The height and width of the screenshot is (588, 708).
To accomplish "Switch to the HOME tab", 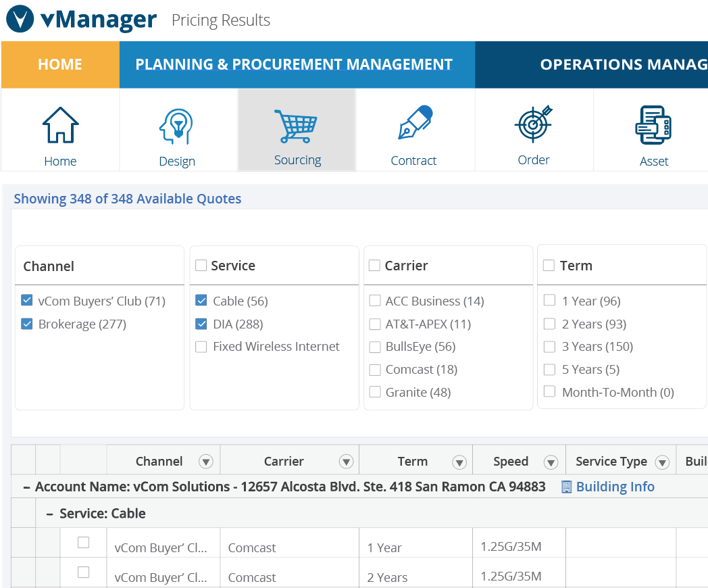I will tap(59, 64).
